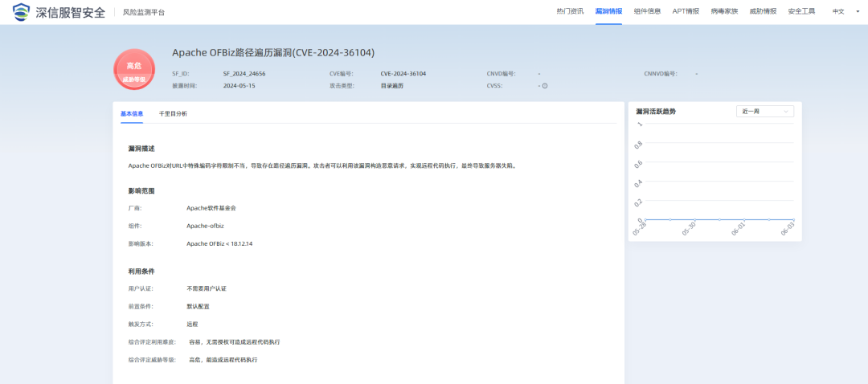Click the vulnerability title CVE-2024-36104

coord(273,53)
